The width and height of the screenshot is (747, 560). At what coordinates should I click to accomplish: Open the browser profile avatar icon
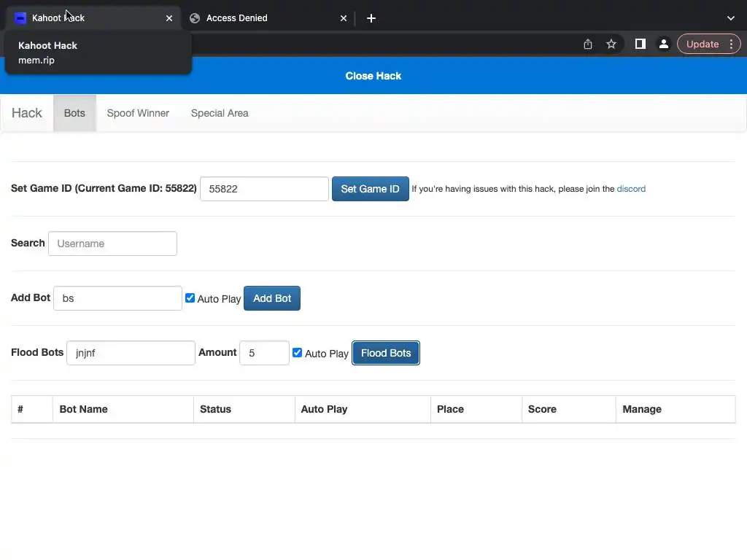664,44
